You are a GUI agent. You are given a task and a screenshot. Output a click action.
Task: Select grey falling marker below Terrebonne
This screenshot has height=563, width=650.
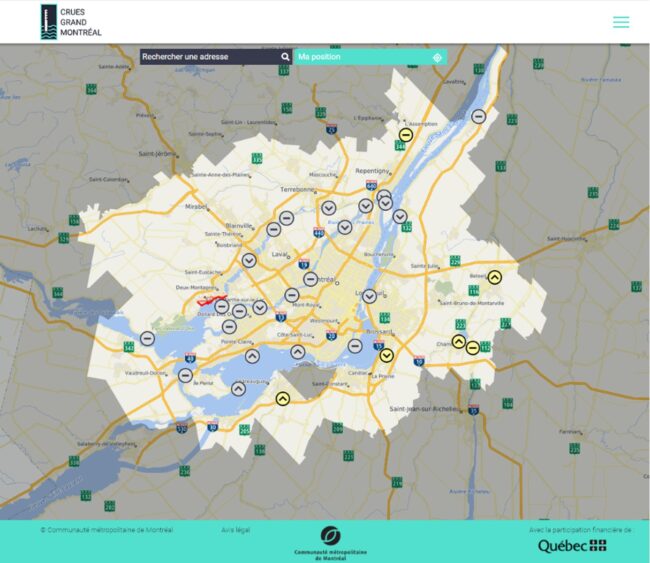pyautogui.click(x=329, y=208)
